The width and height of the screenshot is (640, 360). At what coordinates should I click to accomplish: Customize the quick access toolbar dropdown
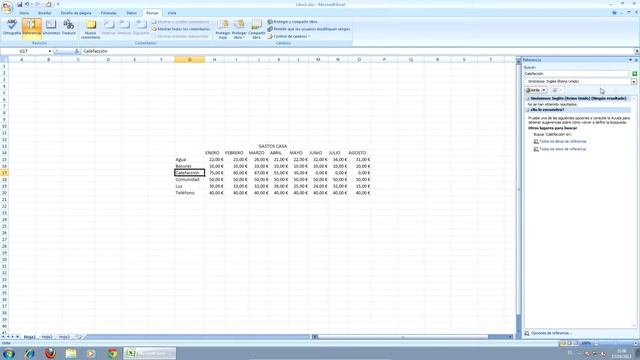(58, 4)
